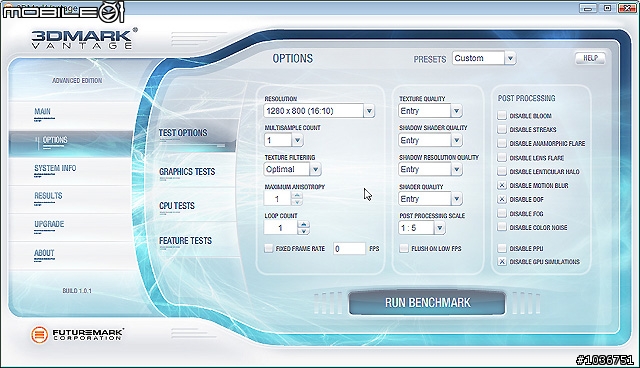Enable Disable Lenticular Halo checkbox
This screenshot has height=368, width=640.
502,171
